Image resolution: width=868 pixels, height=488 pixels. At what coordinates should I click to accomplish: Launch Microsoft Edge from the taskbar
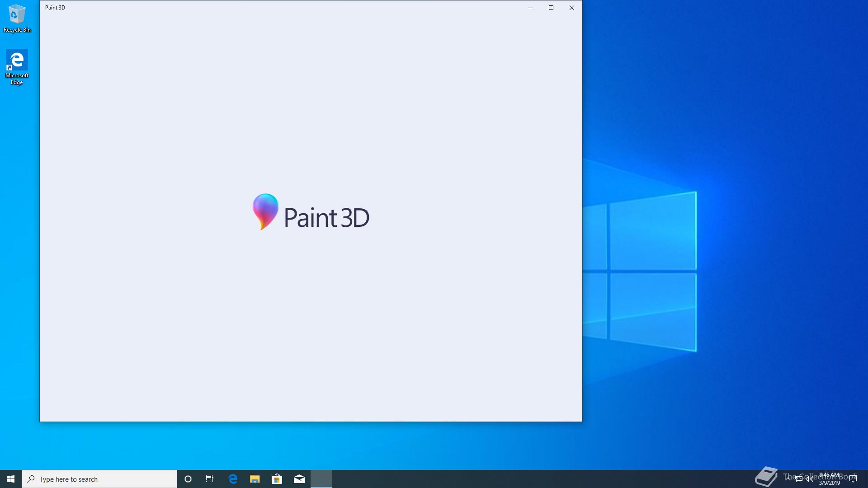pos(233,479)
